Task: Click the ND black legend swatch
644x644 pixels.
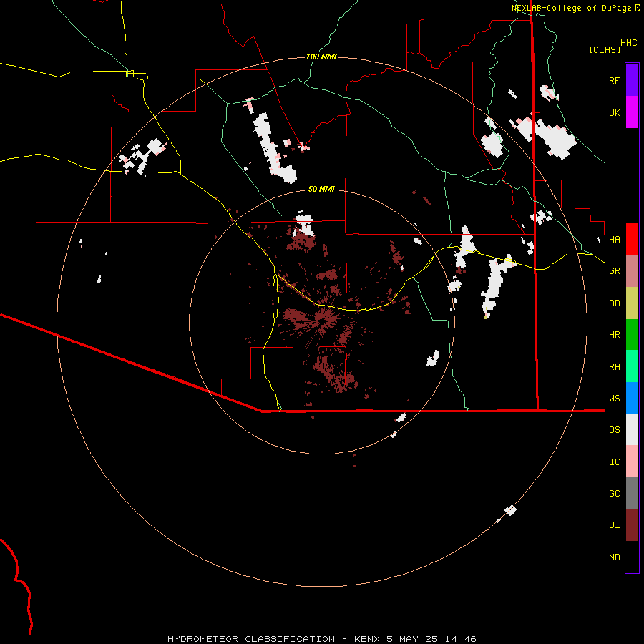Action: pos(632,557)
